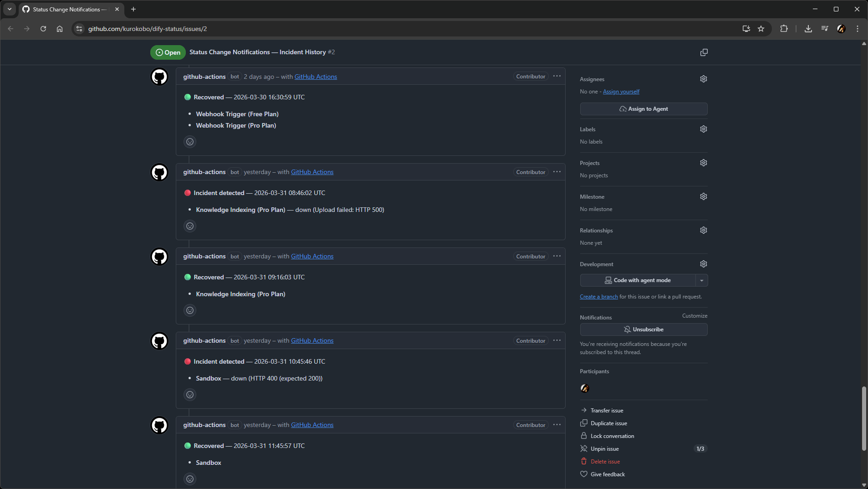The width and height of the screenshot is (868, 489).
Task: Unpin issue from the repository
Action: click(x=604, y=449)
